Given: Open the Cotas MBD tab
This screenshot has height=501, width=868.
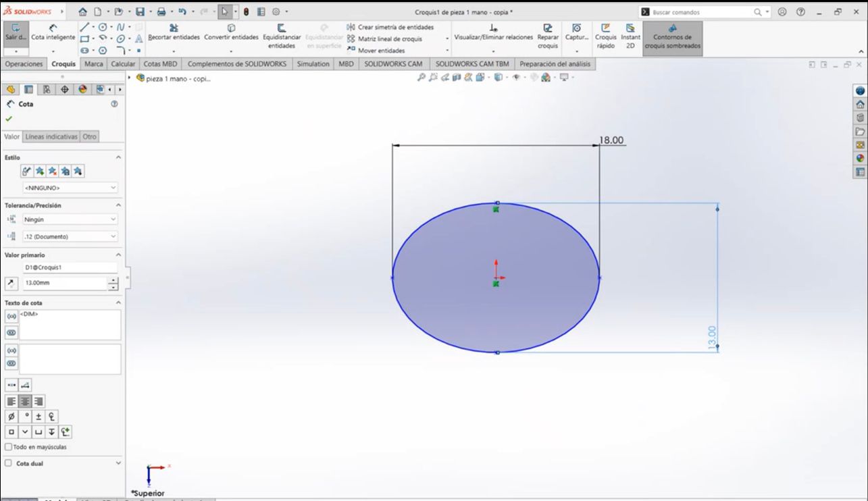Looking at the screenshot, I should 160,64.
